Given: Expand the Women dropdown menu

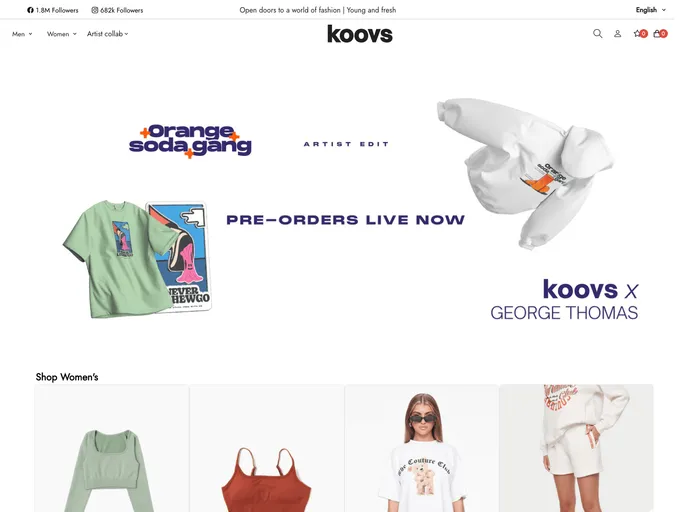Looking at the screenshot, I should coord(61,34).
